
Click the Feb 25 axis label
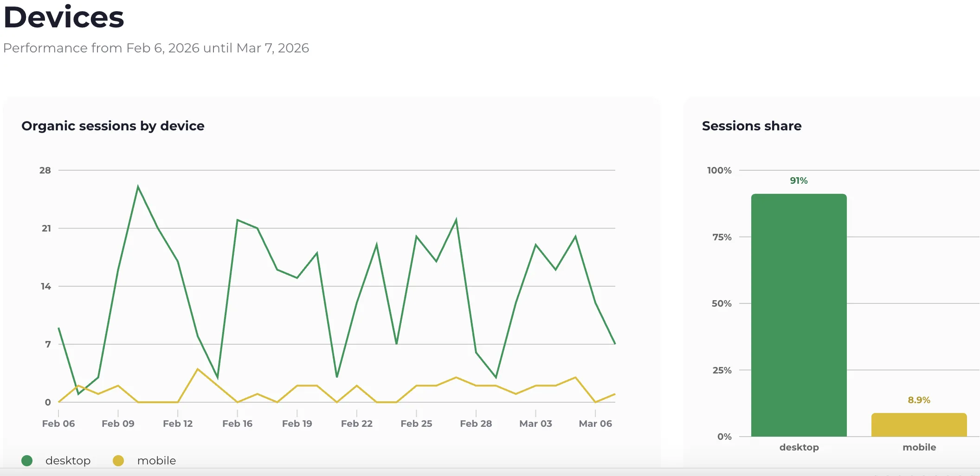click(x=416, y=423)
